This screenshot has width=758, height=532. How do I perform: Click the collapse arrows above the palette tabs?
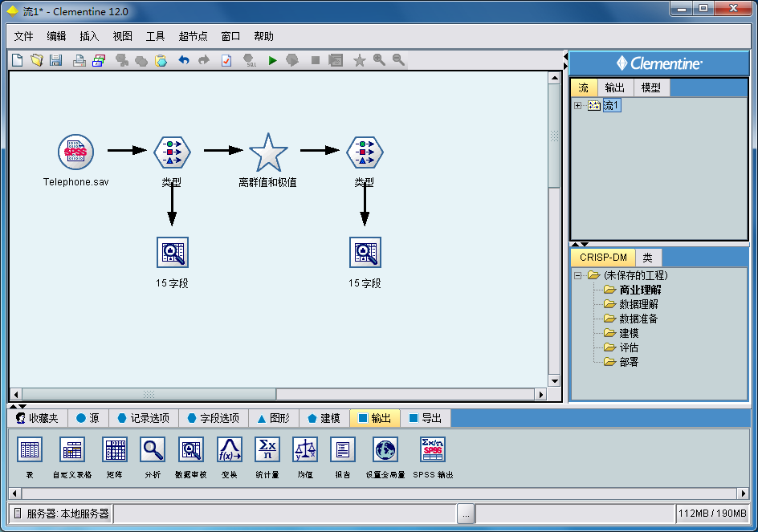click(x=18, y=406)
